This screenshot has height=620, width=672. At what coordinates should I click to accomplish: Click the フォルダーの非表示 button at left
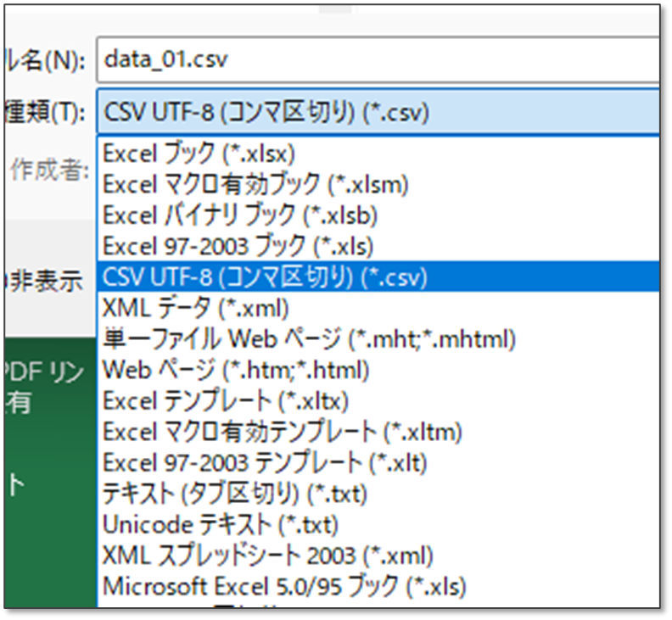click(42, 282)
